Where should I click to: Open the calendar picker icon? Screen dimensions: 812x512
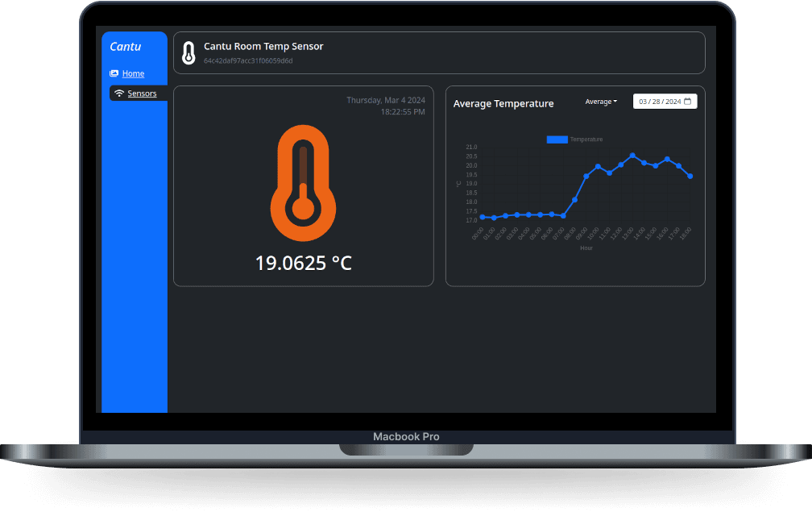click(687, 102)
